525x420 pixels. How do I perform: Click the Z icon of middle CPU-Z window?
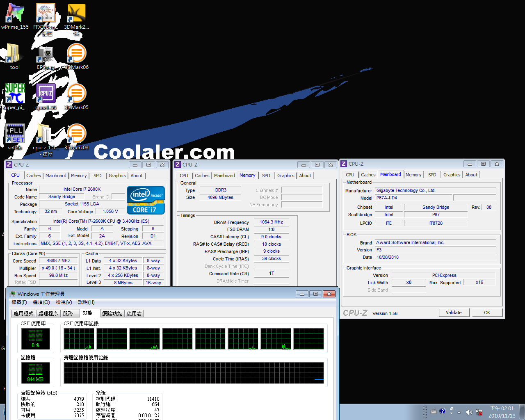click(178, 164)
